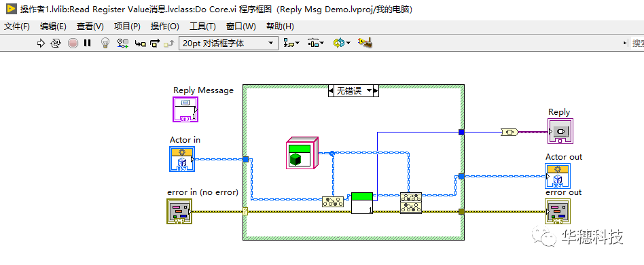
Task: Open the Reorder dropdown in toolbar
Action: [x=341, y=43]
